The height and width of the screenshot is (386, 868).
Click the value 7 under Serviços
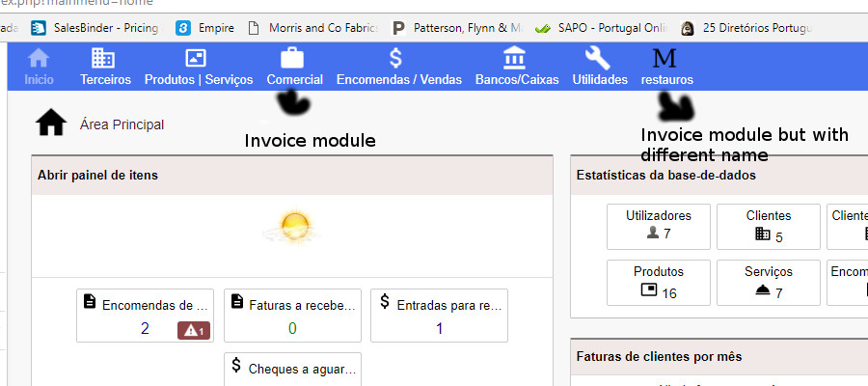tap(779, 293)
